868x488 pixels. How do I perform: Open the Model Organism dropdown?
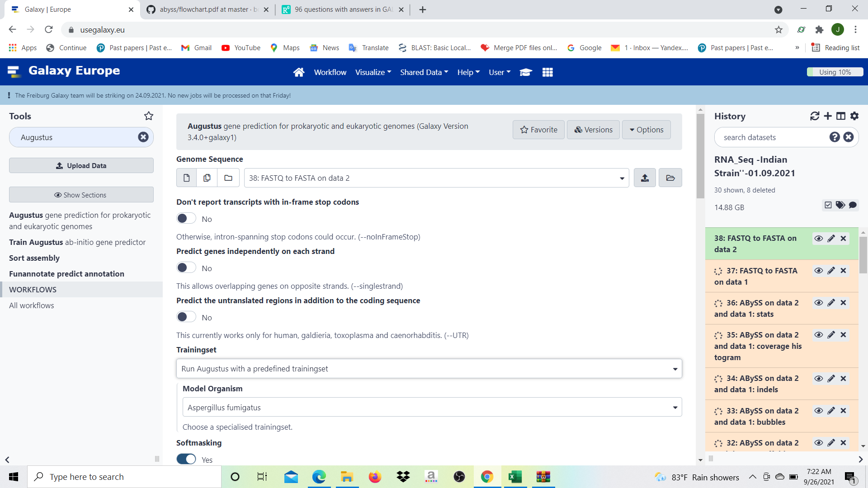(432, 408)
